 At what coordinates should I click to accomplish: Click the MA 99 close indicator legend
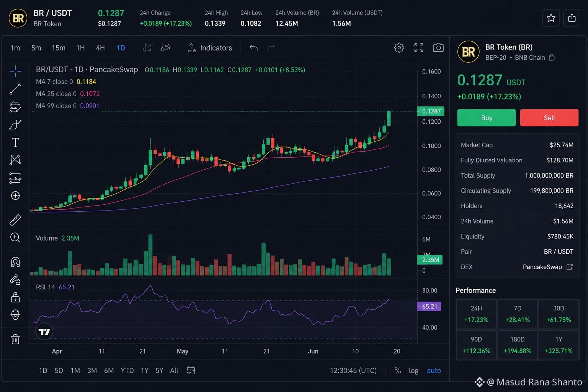[x=67, y=106]
